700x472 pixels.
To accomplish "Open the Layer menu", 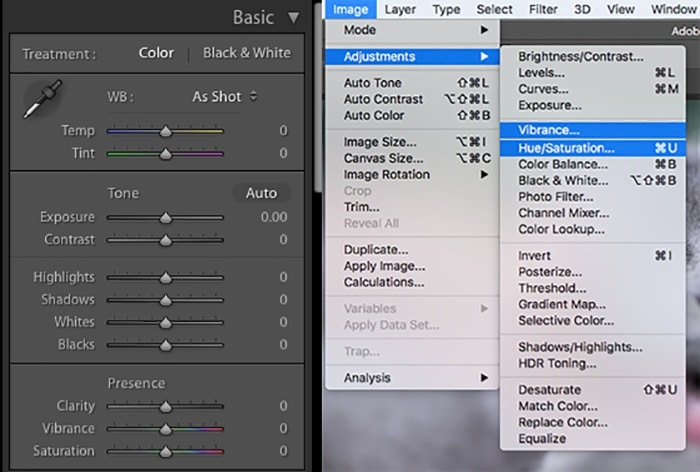I will click(400, 10).
